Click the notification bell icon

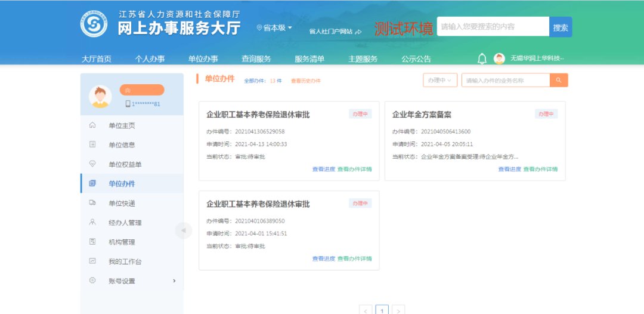tap(482, 59)
